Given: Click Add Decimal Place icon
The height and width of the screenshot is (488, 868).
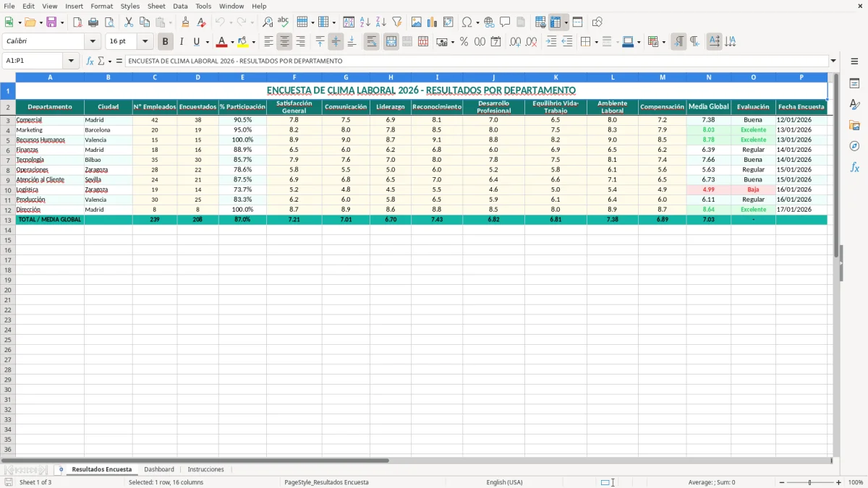Looking at the screenshot, I should tap(515, 42).
